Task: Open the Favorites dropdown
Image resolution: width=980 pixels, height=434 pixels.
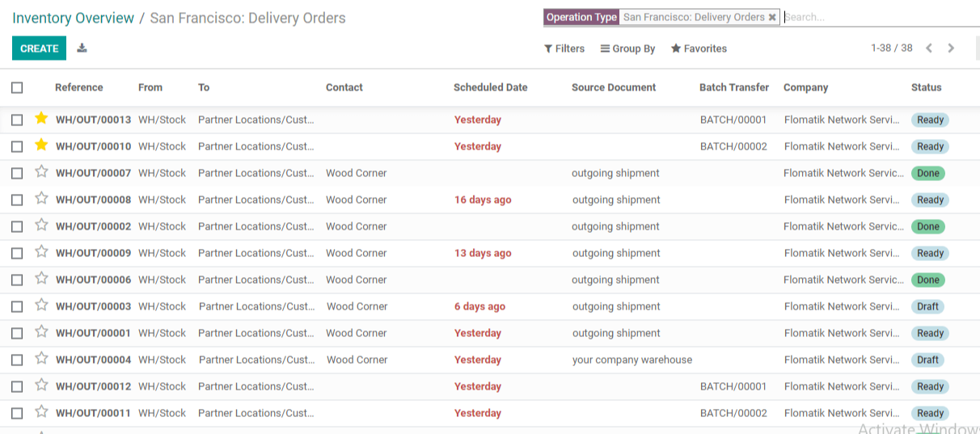Action: coord(699,48)
